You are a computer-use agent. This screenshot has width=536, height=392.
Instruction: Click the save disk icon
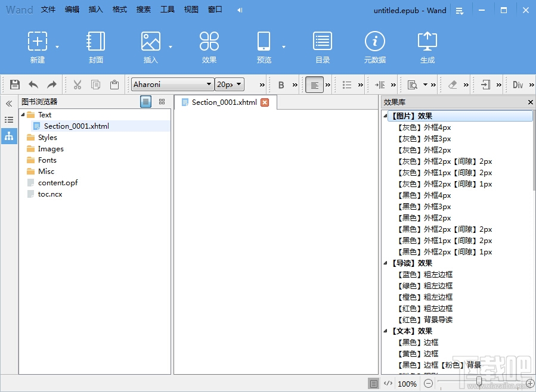pyautogui.click(x=15, y=85)
